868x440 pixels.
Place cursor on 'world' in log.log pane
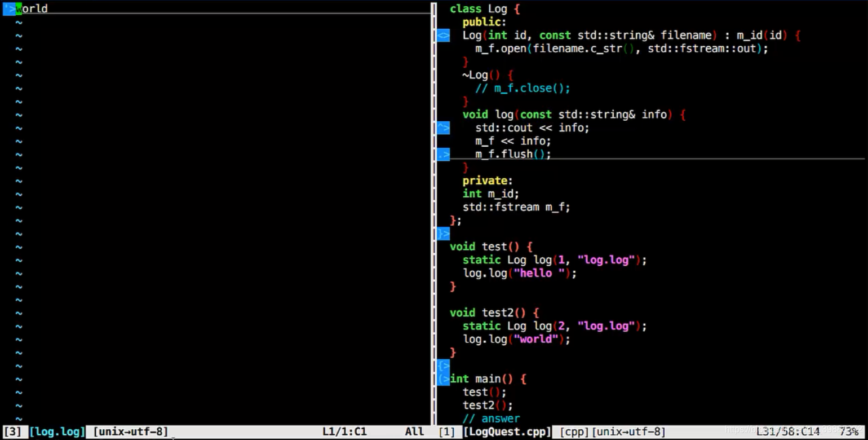point(32,8)
